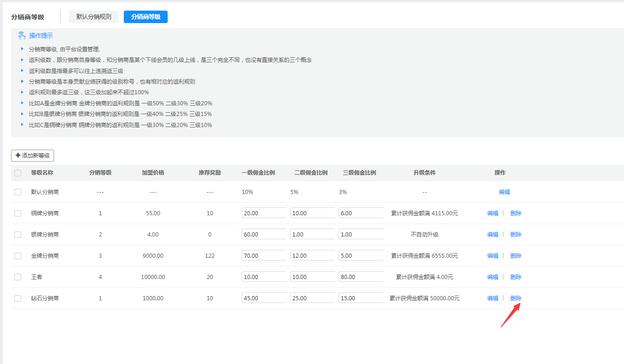Click 王者 third-level commission field showing 80.00
The width and height of the screenshot is (624, 364).
point(361,277)
